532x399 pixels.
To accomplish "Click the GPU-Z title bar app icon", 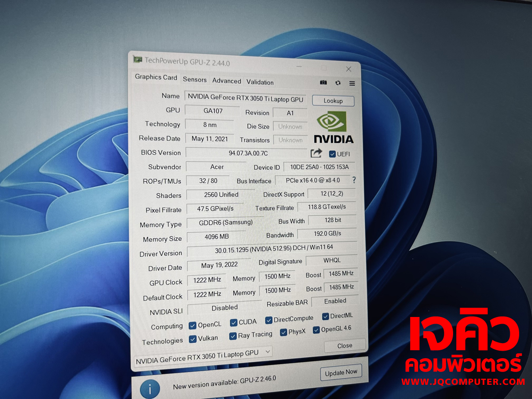I will (138, 59).
